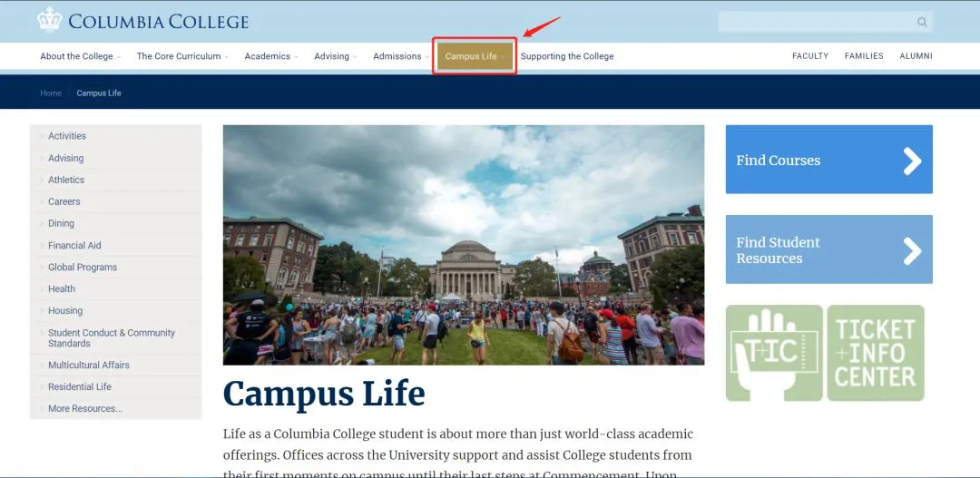Click the Find Courses arrow chevron

912,161
